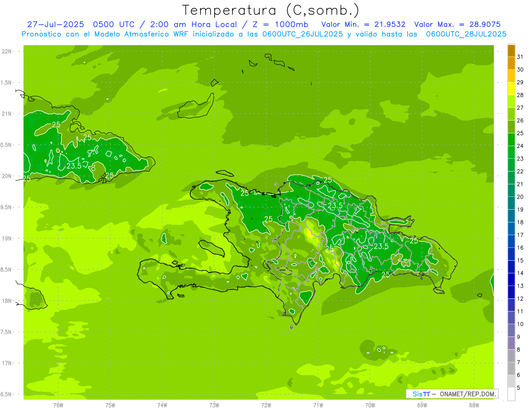The image size is (532, 411).
Task: Click the "68W" longitude label
Action: click(474, 405)
